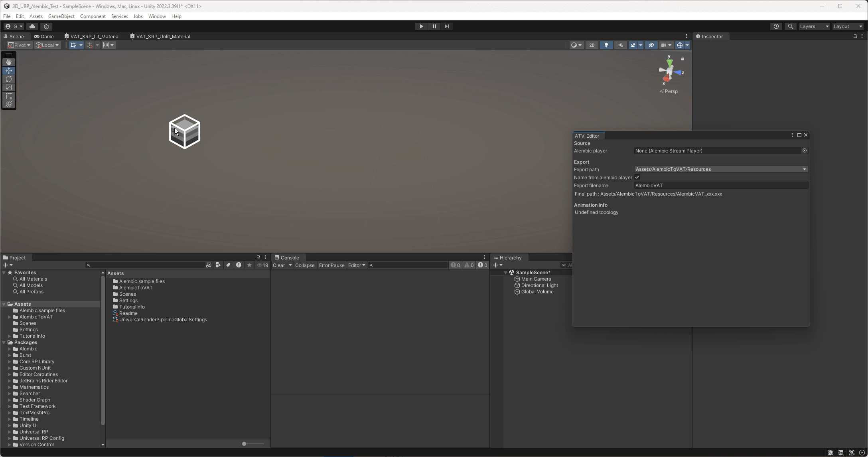This screenshot has height=457, width=868.
Task: Click the 2D view toggle button
Action: point(591,45)
